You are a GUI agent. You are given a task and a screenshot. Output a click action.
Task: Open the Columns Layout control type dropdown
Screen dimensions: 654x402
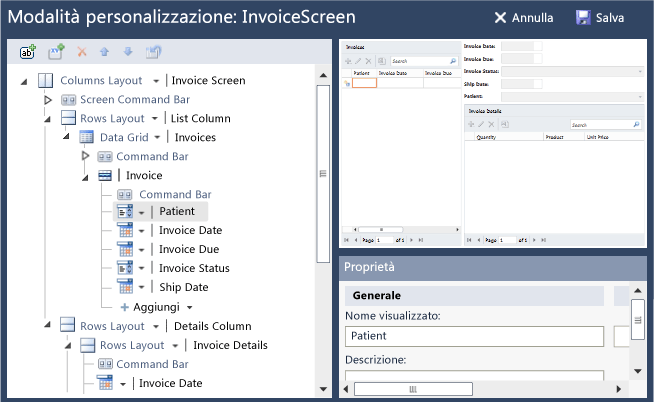point(156,81)
